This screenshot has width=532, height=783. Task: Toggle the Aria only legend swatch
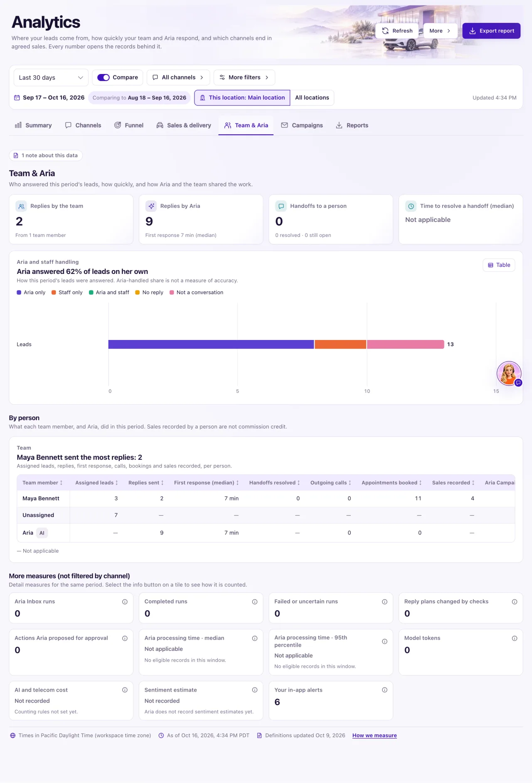pos(19,293)
